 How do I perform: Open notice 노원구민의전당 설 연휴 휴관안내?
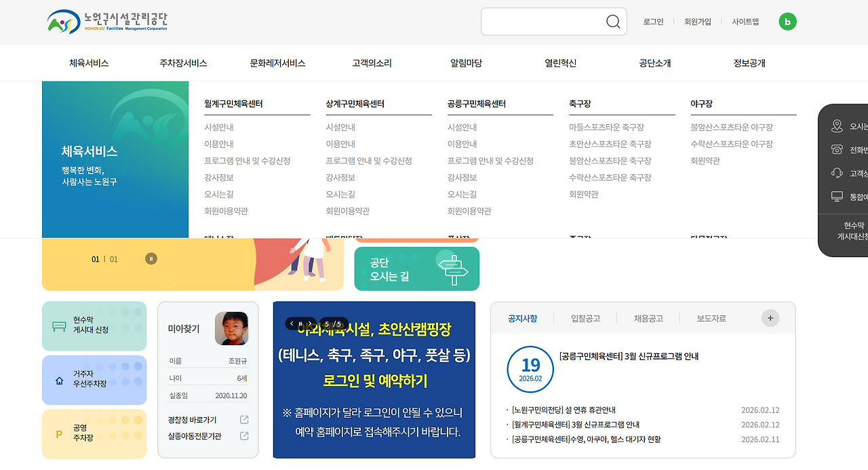click(564, 410)
